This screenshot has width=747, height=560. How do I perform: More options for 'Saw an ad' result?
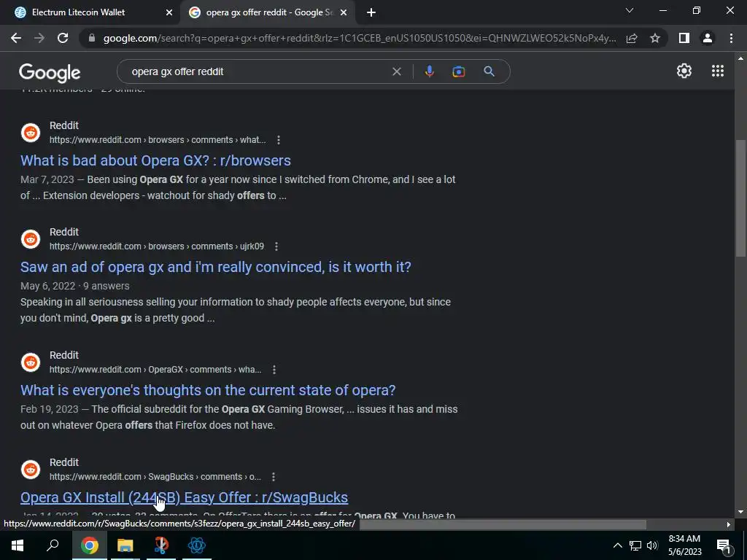tap(276, 246)
